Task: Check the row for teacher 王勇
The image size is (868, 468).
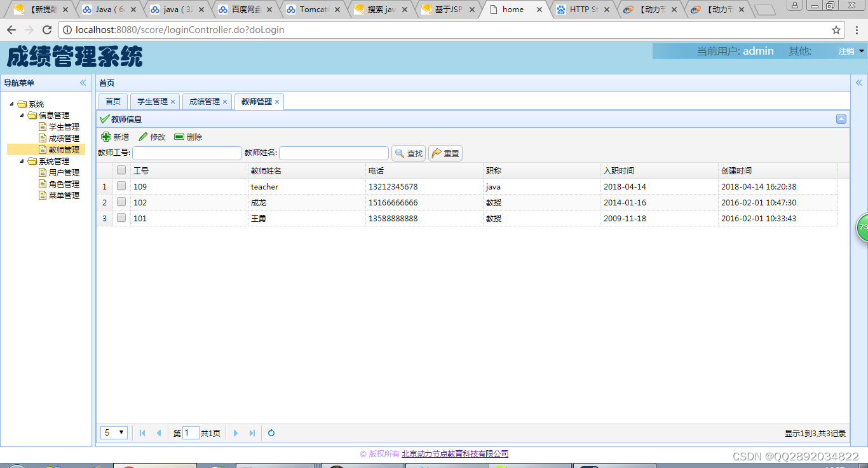Action: 121,217
